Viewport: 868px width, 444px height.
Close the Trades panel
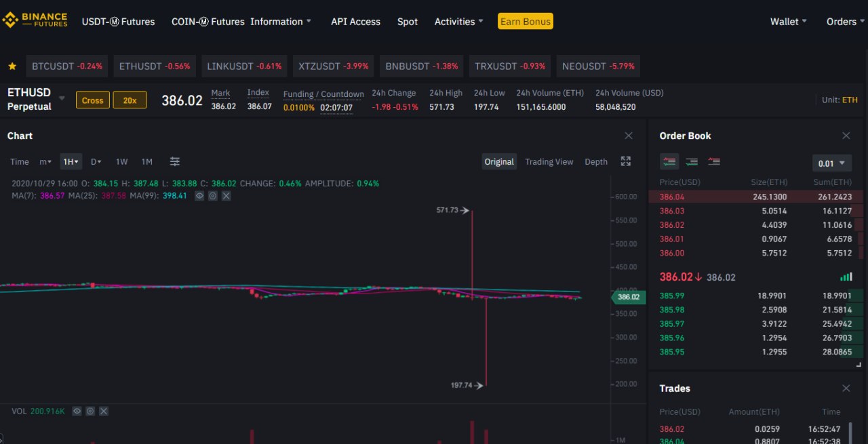[846, 388]
